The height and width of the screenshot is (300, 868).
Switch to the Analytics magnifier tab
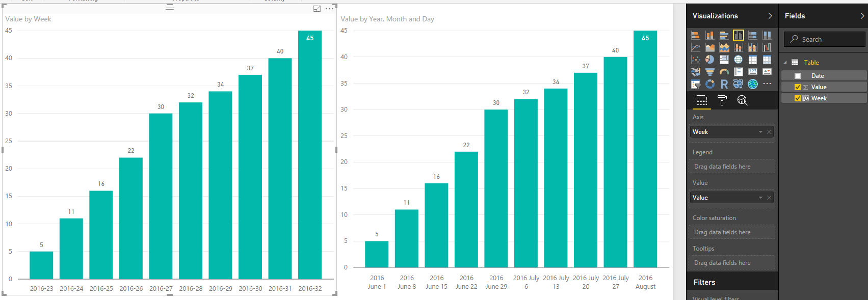tap(743, 100)
